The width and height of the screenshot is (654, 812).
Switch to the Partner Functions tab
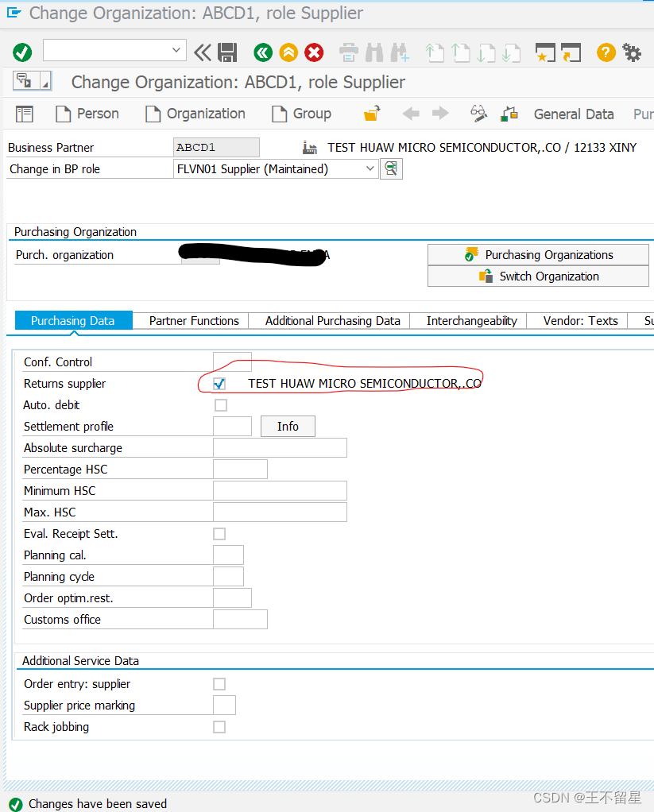tap(193, 321)
